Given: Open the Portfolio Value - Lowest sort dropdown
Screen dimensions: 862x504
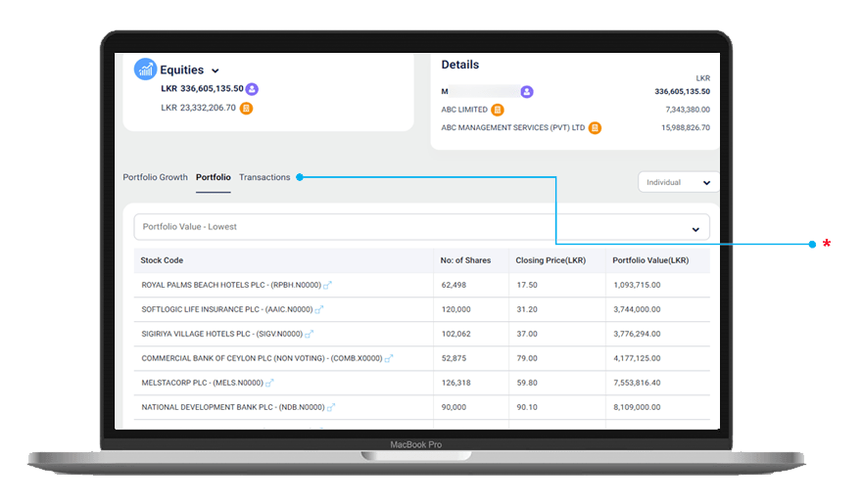Looking at the screenshot, I should 421,227.
